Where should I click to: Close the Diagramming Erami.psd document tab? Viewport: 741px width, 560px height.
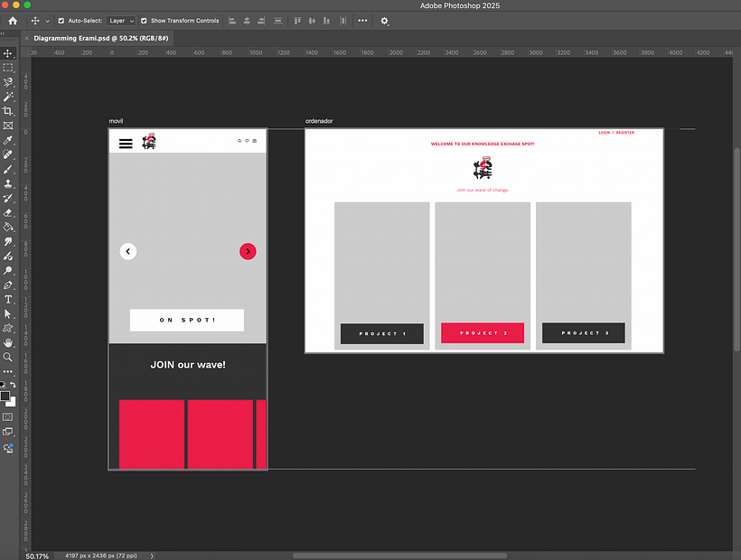coord(26,39)
